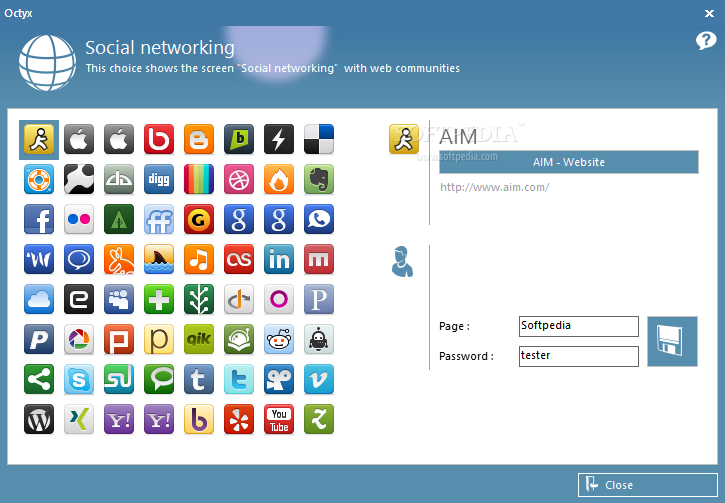725x503 pixels.
Task: Select the YouTube icon
Action: 279,419
